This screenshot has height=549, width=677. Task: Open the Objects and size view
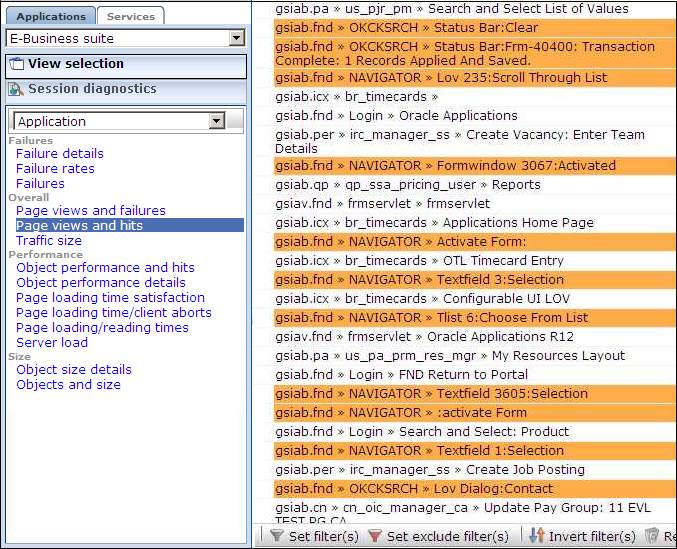(x=69, y=385)
